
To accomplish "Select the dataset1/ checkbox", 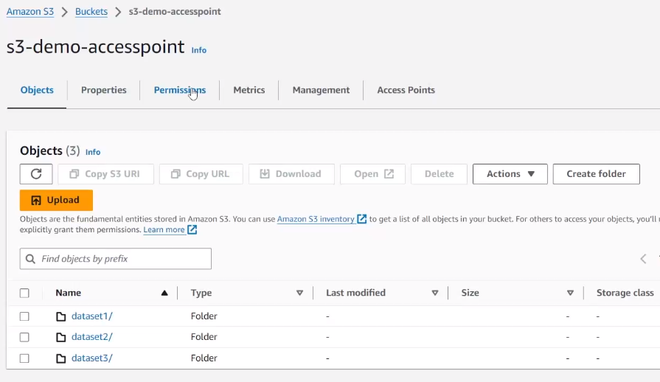I will (x=24, y=316).
